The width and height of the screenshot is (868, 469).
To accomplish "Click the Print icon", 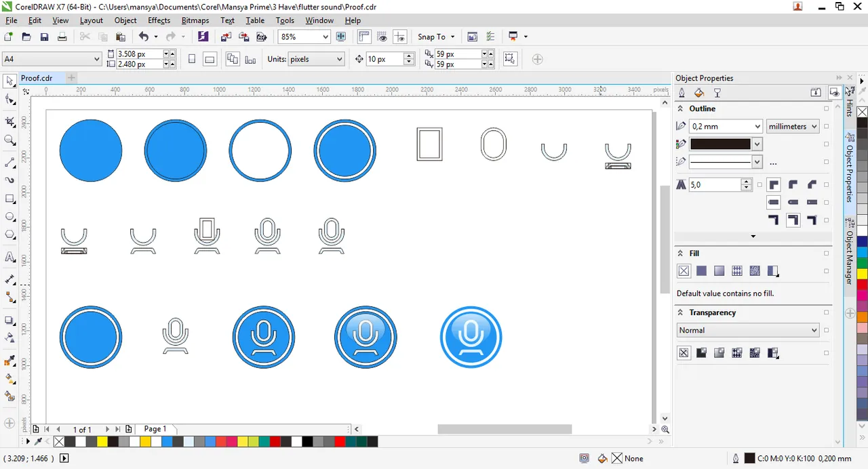I will pyautogui.click(x=62, y=37).
